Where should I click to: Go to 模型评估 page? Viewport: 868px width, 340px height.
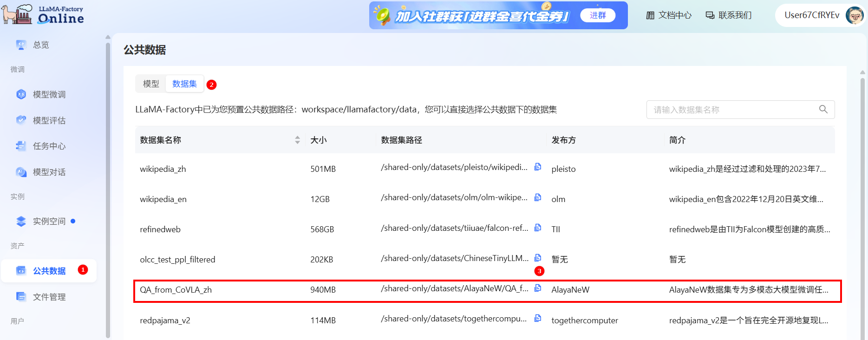pos(49,120)
